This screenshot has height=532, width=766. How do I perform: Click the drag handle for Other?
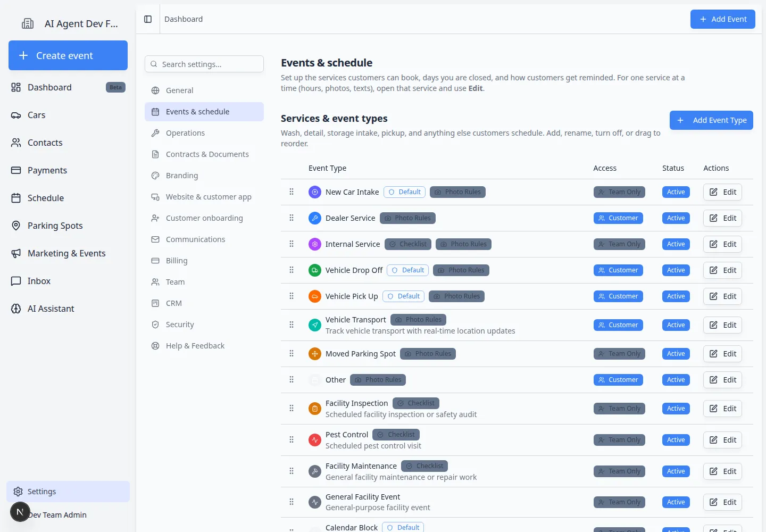292,379
